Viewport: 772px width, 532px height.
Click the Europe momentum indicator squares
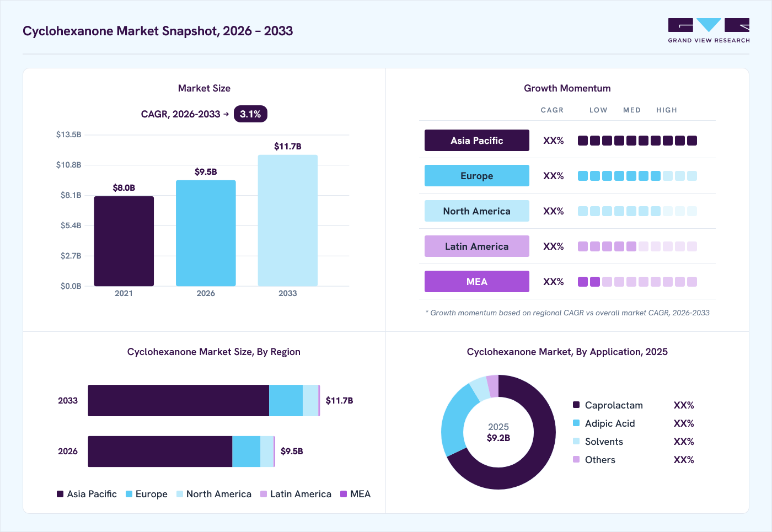point(637,176)
